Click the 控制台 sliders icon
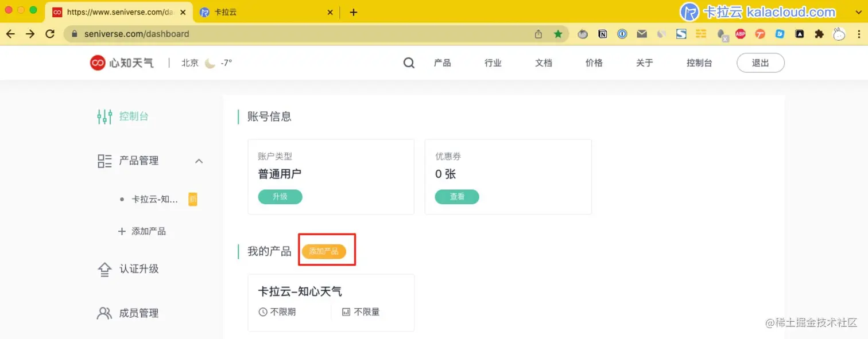The height and width of the screenshot is (339, 868). pyautogui.click(x=104, y=116)
